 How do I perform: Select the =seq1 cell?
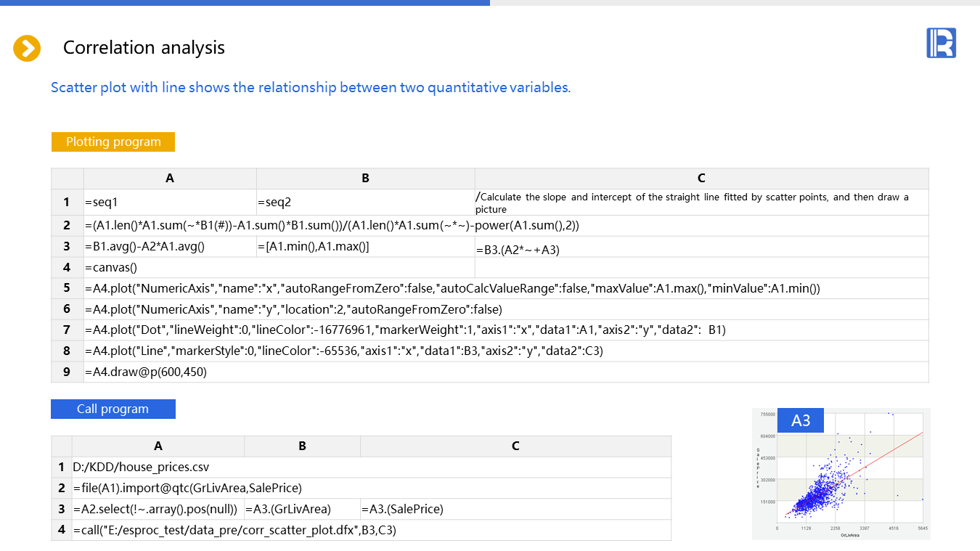click(x=170, y=203)
